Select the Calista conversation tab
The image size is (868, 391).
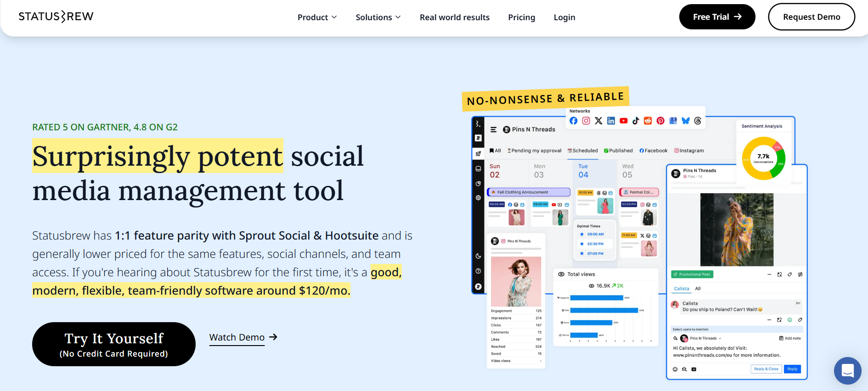(x=682, y=289)
